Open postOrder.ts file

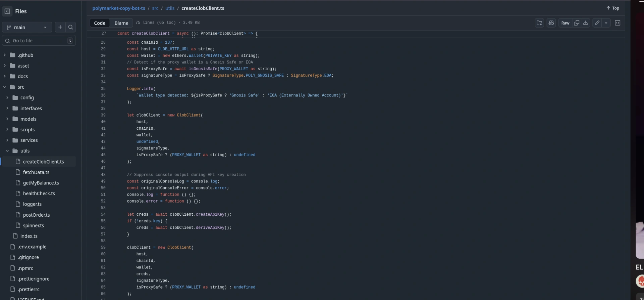(x=36, y=215)
